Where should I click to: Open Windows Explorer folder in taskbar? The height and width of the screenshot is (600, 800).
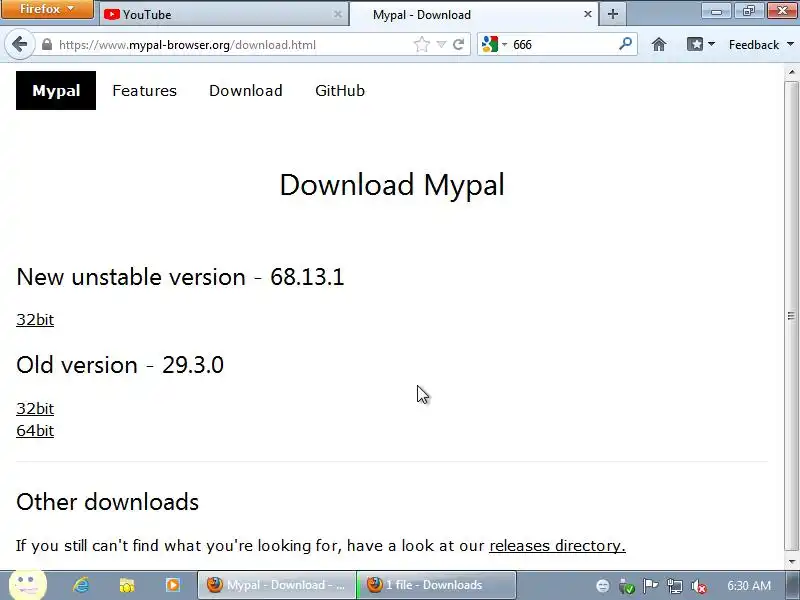pos(127,585)
